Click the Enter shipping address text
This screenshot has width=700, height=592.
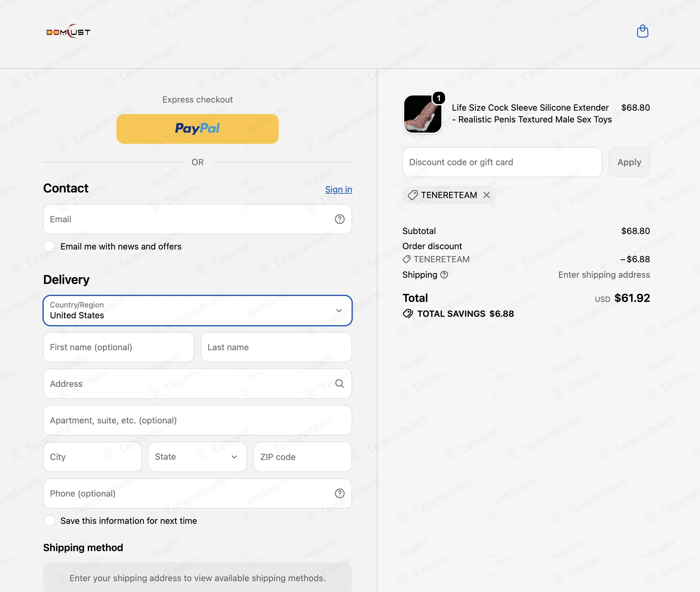604,275
